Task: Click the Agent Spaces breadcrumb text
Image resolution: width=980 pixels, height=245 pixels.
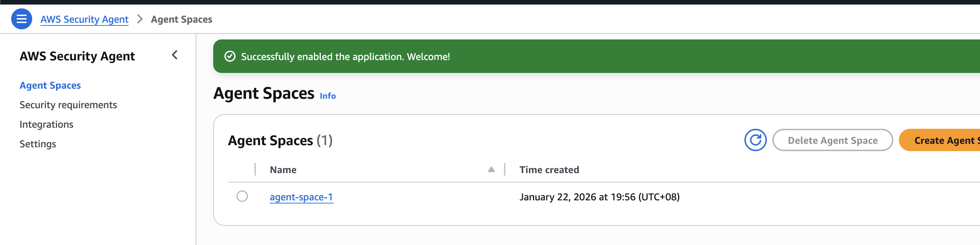Action: click(181, 20)
